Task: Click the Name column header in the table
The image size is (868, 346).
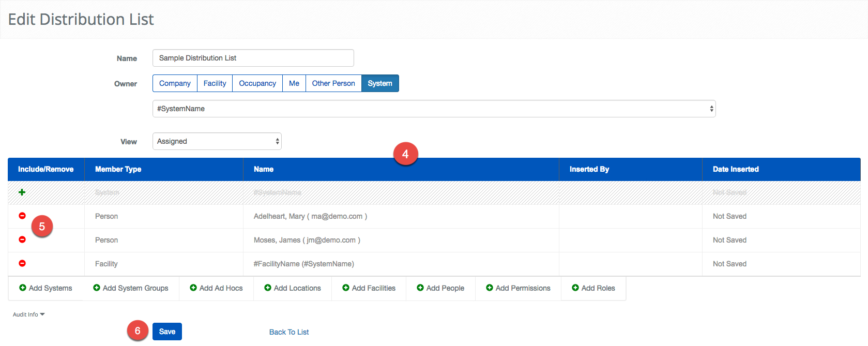Action: click(x=401, y=169)
